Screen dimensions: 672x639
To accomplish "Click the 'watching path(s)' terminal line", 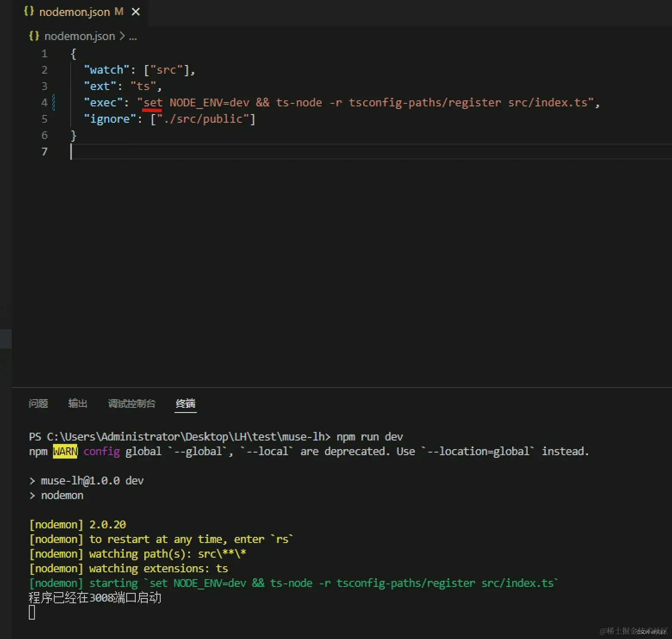I will [x=138, y=554].
